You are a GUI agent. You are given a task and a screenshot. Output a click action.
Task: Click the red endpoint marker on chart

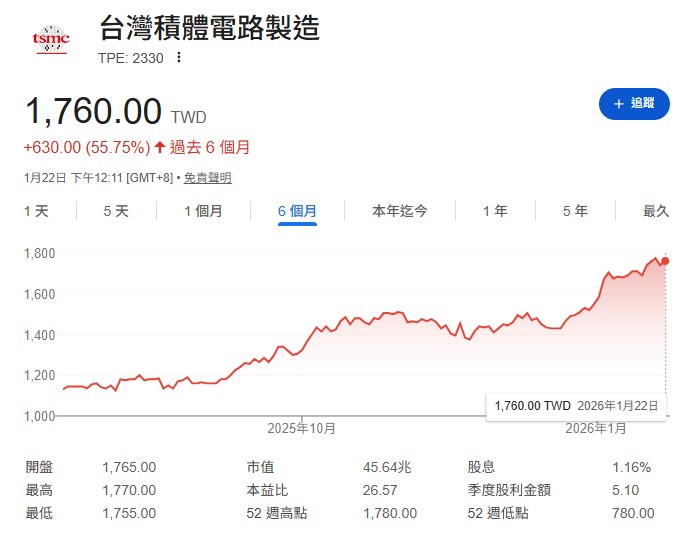click(x=665, y=261)
